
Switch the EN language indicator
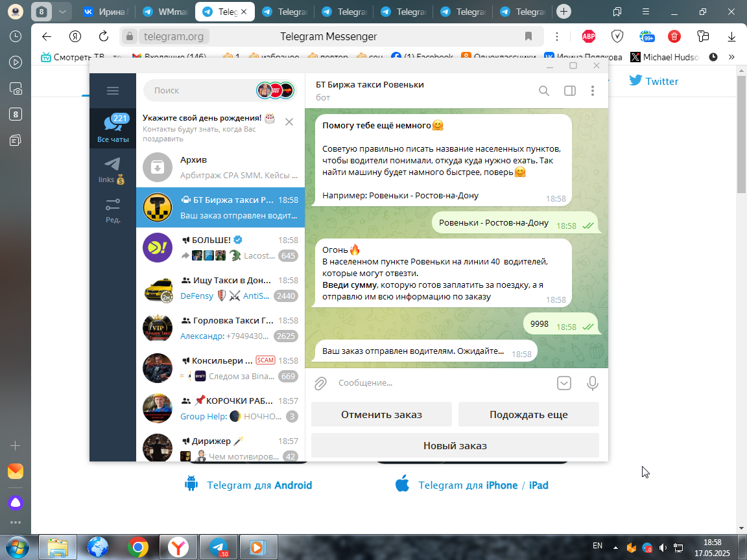(597, 546)
